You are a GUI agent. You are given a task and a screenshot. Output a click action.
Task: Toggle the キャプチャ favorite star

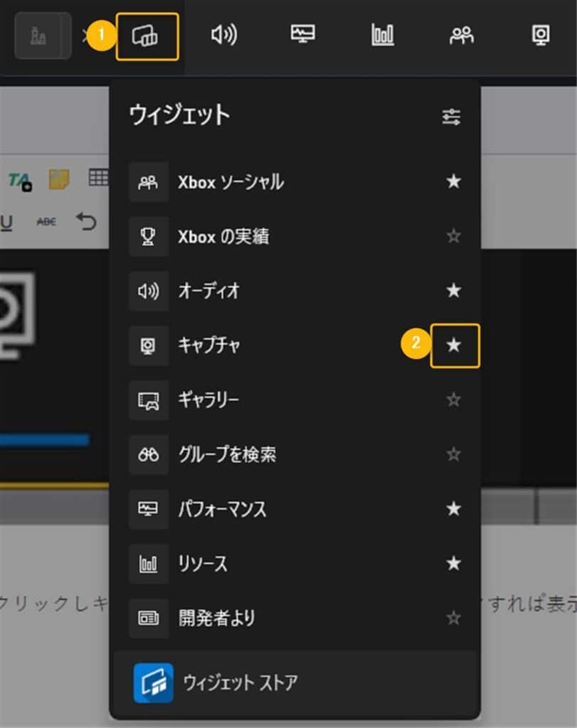455,346
